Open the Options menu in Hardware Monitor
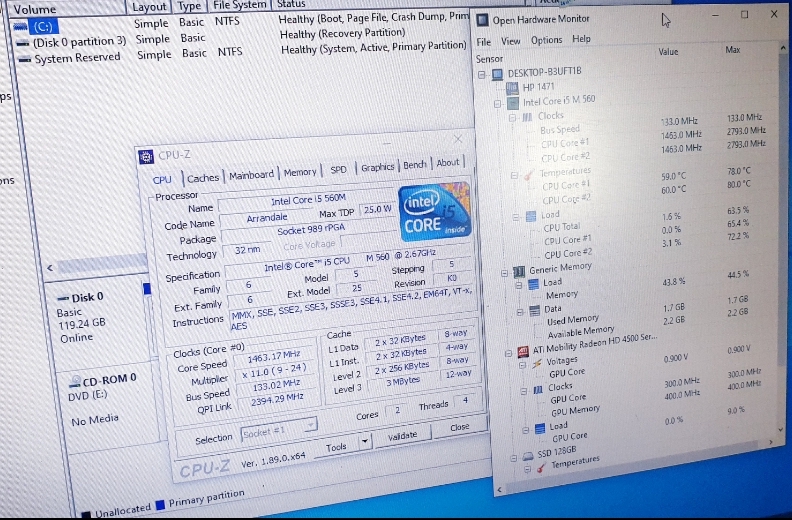The height and width of the screenshot is (520, 792). click(546, 41)
